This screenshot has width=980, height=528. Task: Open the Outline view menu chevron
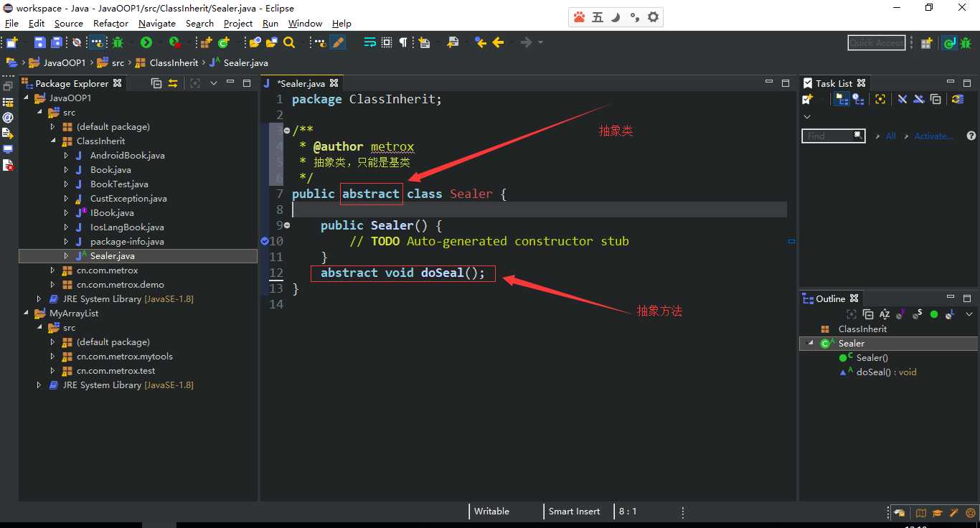[969, 314]
